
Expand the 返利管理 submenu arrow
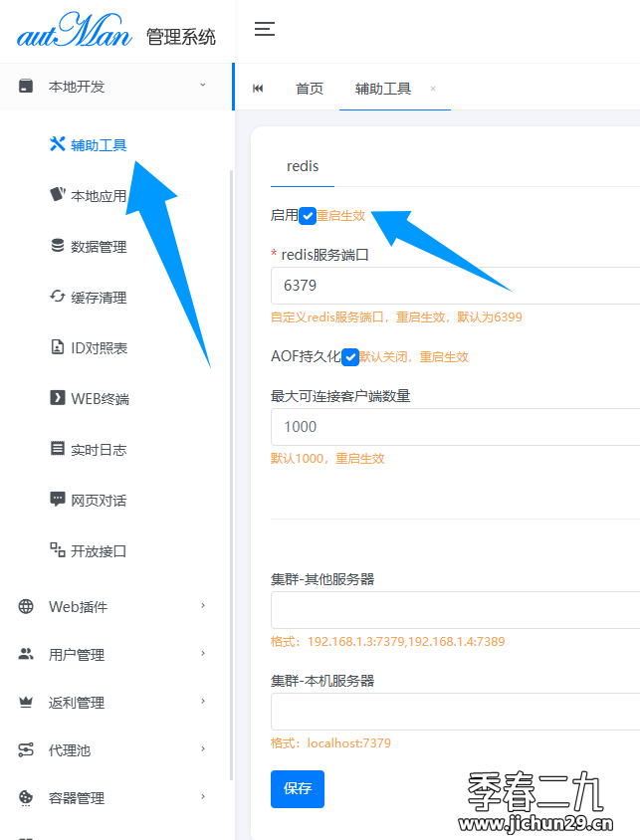[x=203, y=701]
